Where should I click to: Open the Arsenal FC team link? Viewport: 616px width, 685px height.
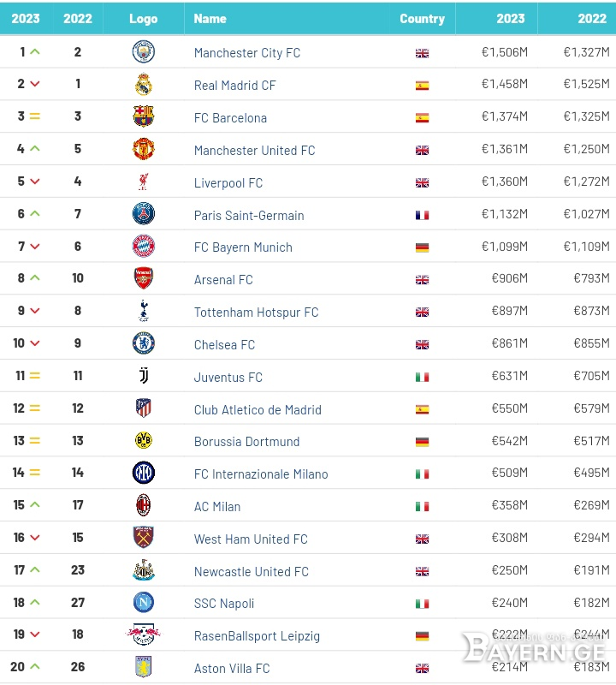click(223, 280)
